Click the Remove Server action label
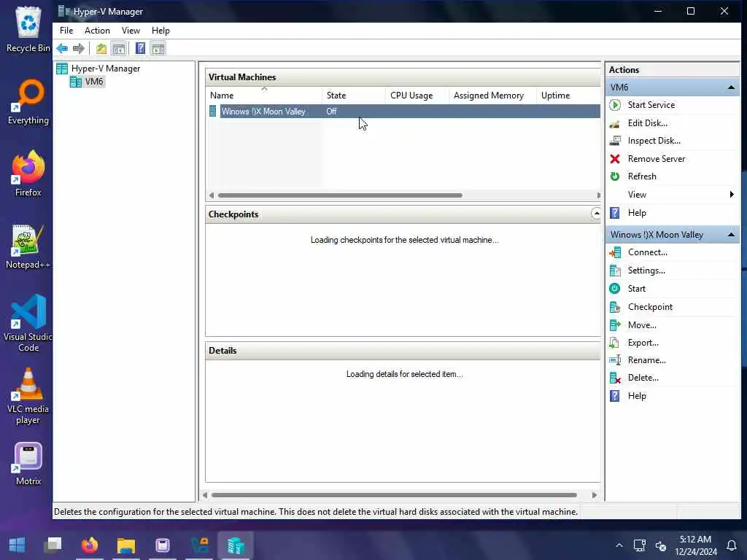The image size is (747, 560). 657,159
